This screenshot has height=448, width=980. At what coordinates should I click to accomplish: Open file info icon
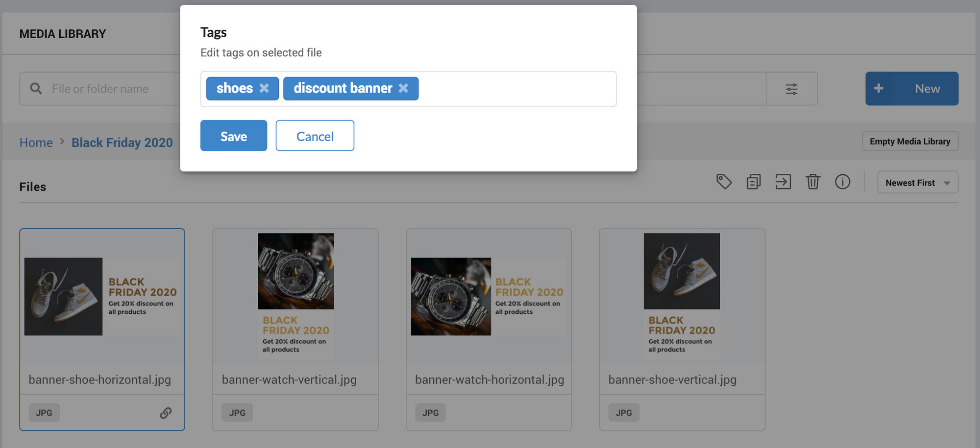point(842,182)
